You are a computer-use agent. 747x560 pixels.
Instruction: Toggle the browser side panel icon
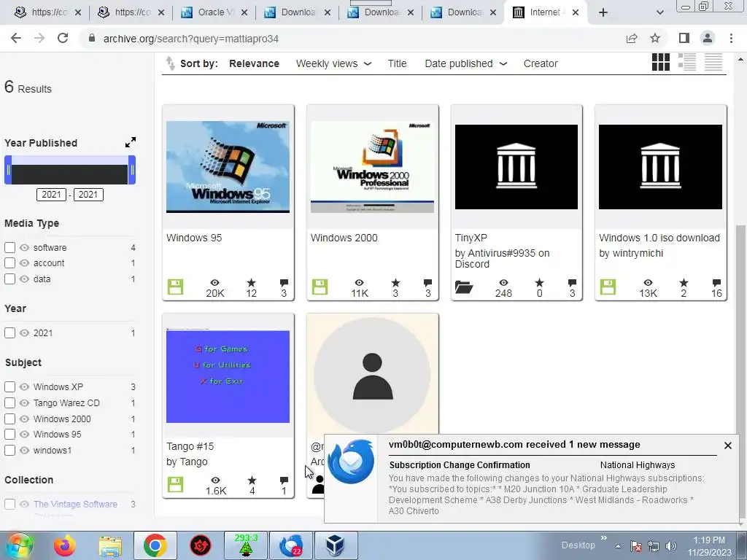684,38
